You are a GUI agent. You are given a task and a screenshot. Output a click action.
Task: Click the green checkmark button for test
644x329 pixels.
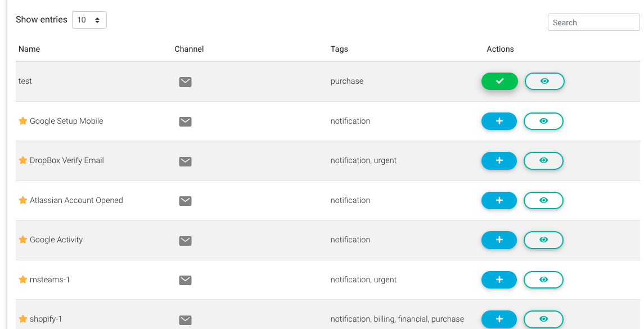pos(499,82)
